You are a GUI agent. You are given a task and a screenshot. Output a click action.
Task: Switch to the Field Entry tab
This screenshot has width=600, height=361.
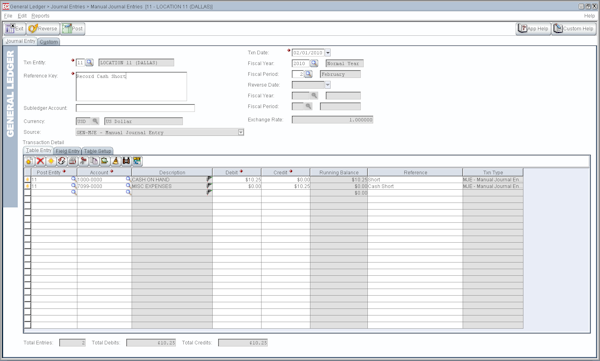(x=67, y=151)
